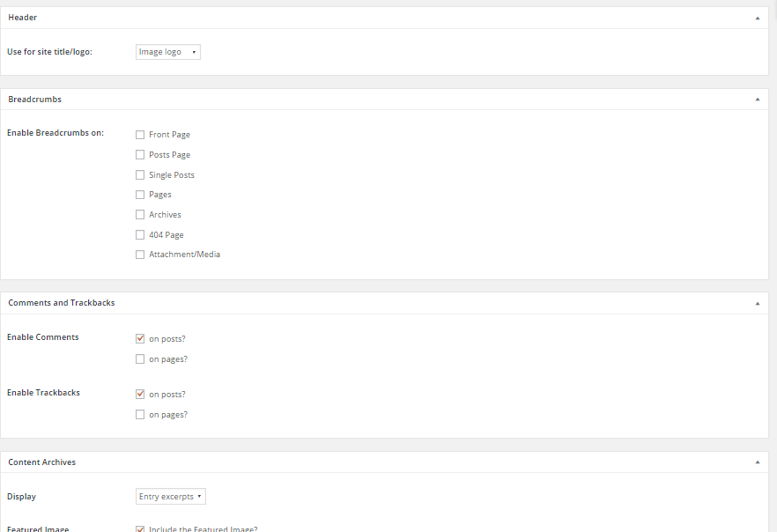Image resolution: width=777 pixels, height=532 pixels.
Task: Click the Breadcrumbs panel title
Action: coord(34,100)
